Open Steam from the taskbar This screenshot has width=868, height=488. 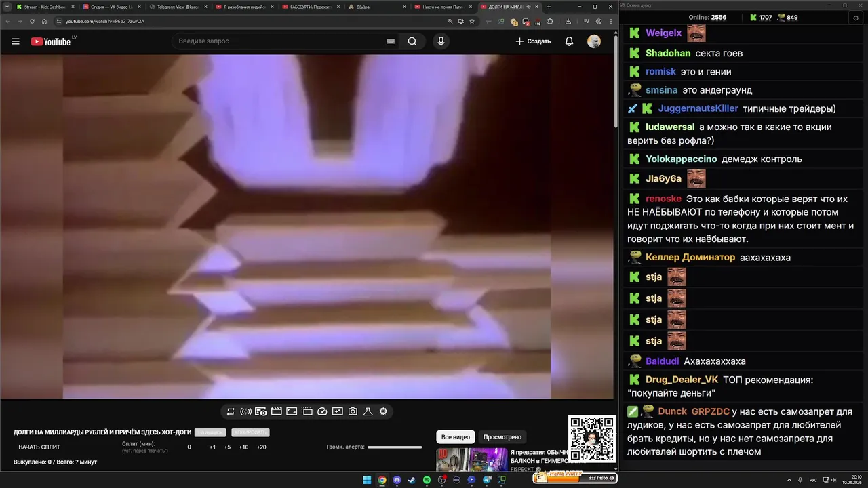(x=412, y=480)
